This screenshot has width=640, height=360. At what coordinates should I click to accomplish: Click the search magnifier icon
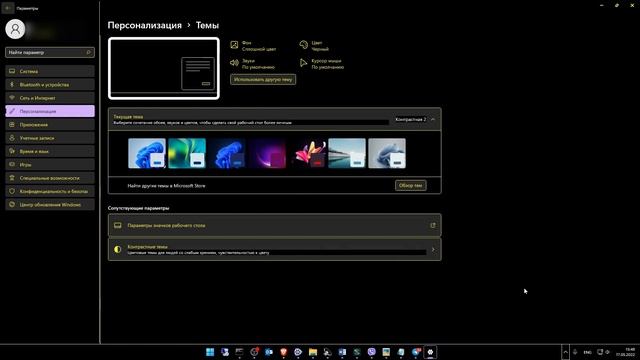pyautogui.click(x=89, y=52)
